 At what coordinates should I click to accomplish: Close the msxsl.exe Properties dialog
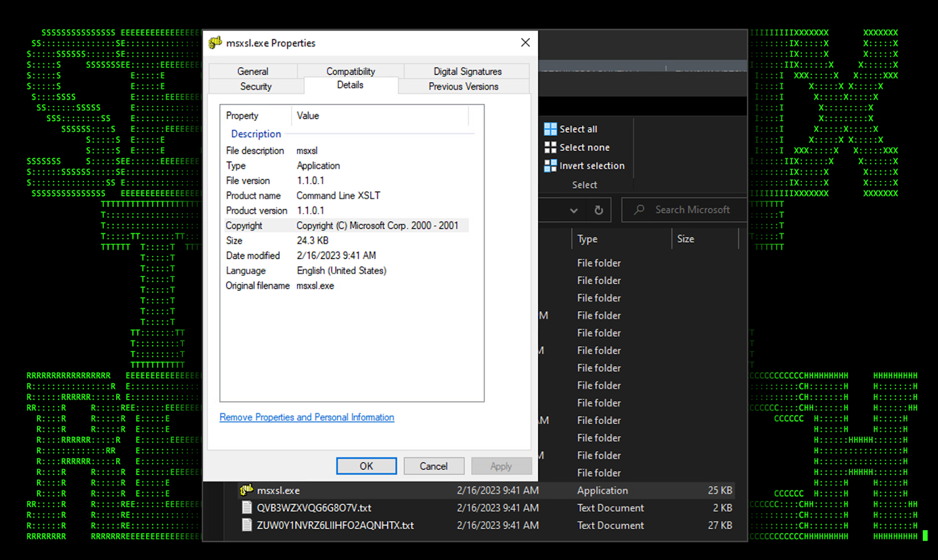point(525,43)
